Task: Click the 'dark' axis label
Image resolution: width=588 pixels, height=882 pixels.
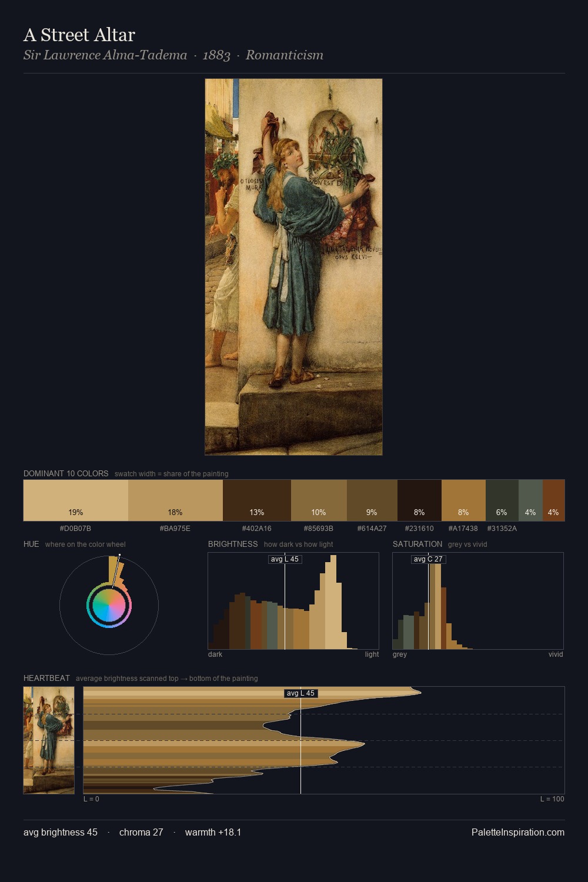Action: [x=215, y=654]
